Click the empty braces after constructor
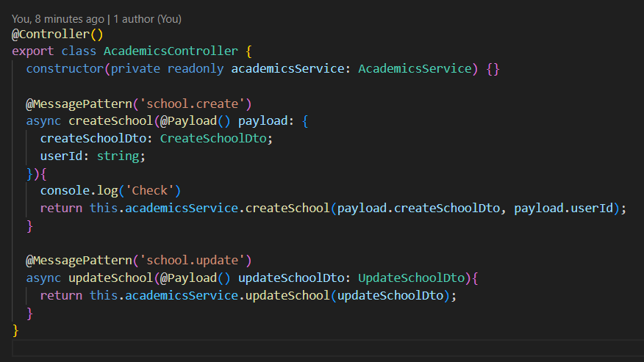644x362 pixels. click(493, 68)
